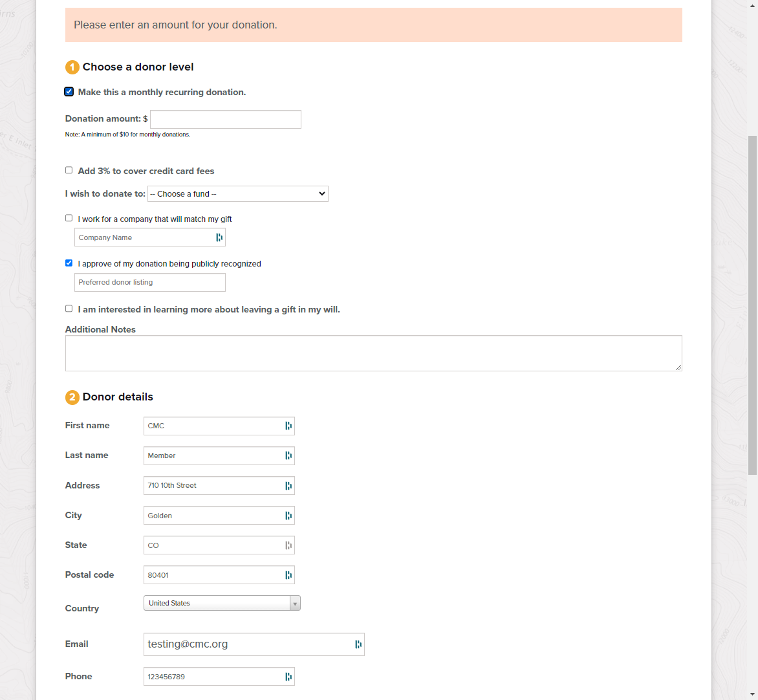Click the scrollbar down arrow
Screen dimensions: 758x700
coord(752,695)
